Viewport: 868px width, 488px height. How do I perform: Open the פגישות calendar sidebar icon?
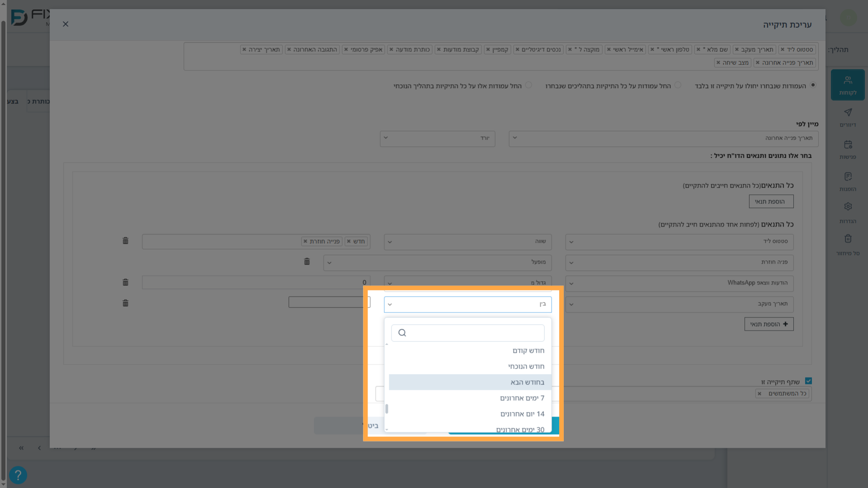(848, 149)
